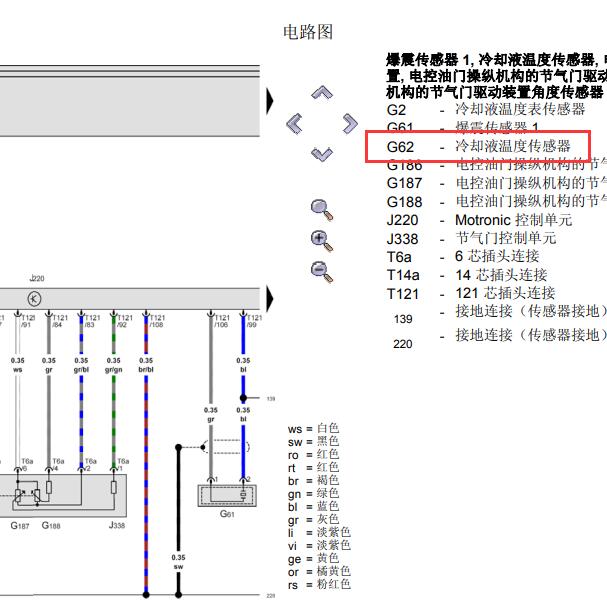Image resolution: width=607 pixels, height=604 pixels.
Task: Zoom in with the plus magnifier icon
Action: 322,241
